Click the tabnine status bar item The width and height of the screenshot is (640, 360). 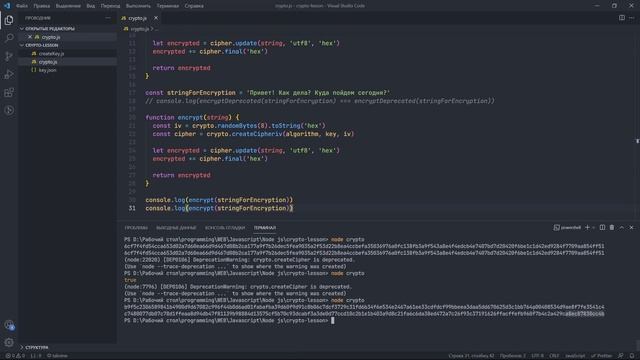click(x=57, y=356)
